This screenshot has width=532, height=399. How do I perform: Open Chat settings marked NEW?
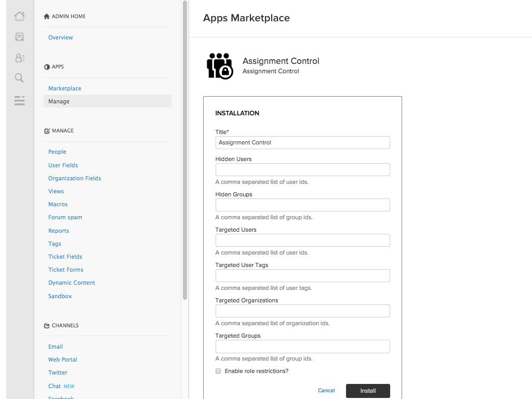(x=55, y=386)
